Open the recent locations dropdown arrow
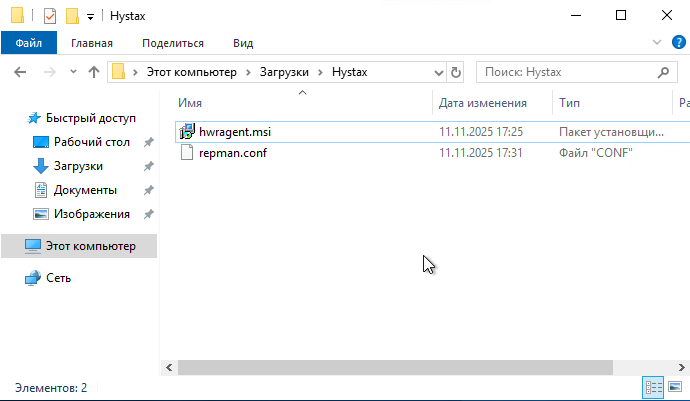690x401 pixels. pos(73,72)
